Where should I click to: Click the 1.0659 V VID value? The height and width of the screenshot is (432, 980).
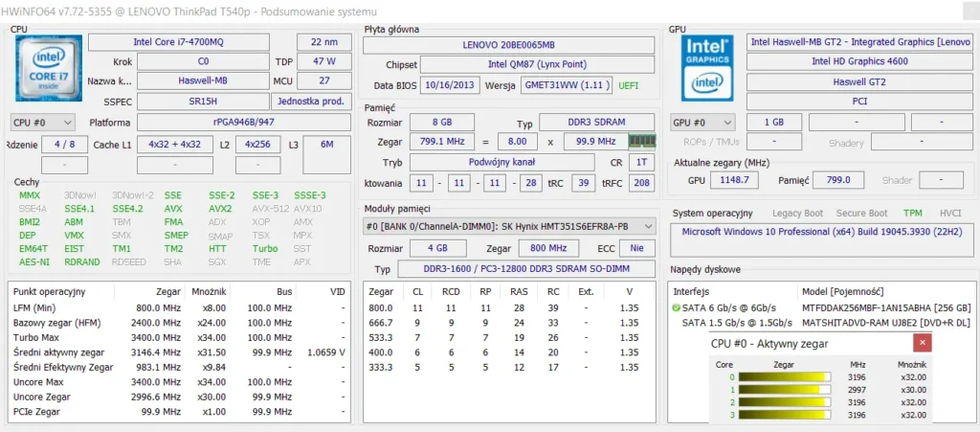[326, 352]
